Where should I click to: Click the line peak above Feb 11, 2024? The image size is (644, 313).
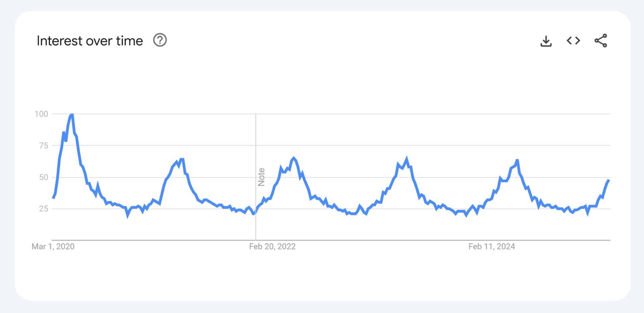pyautogui.click(x=517, y=160)
